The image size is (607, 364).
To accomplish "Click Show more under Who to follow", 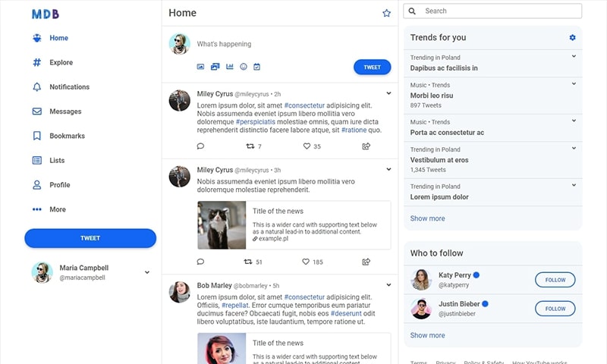I will click(x=427, y=335).
